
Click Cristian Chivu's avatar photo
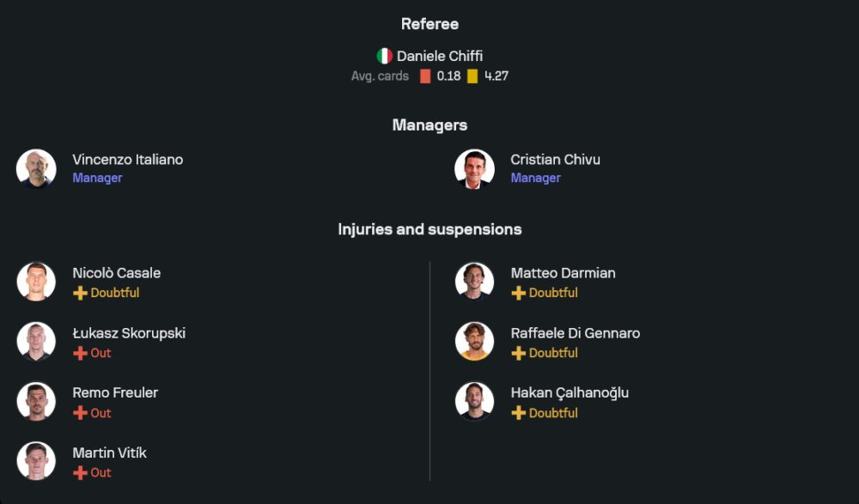[474, 168]
